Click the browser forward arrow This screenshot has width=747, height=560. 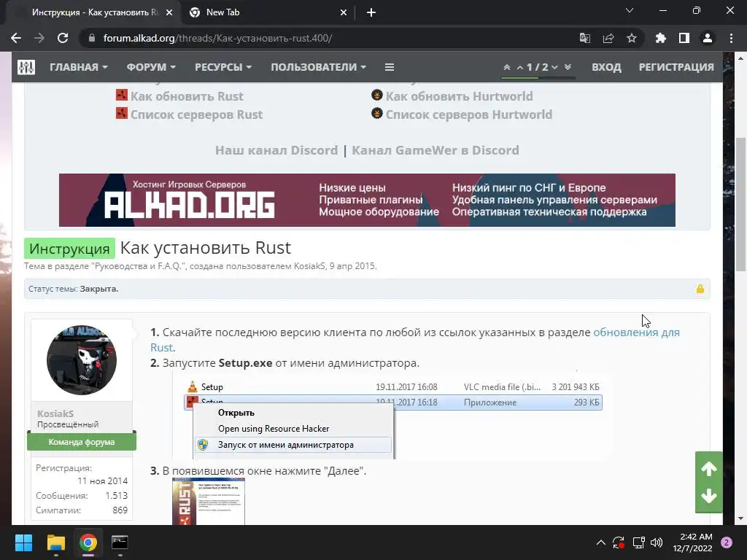coord(39,38)
